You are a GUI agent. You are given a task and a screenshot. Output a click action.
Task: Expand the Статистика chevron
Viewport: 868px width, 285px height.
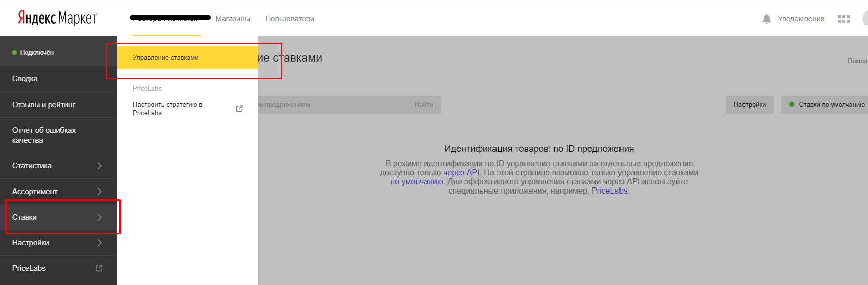click(99, 166)
